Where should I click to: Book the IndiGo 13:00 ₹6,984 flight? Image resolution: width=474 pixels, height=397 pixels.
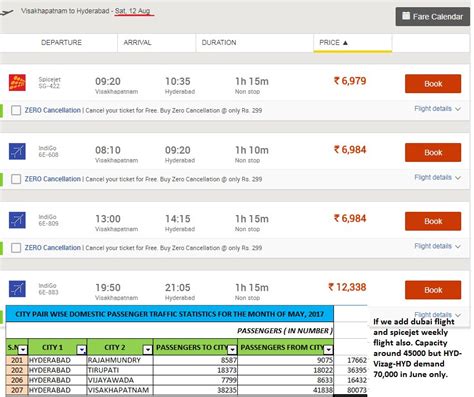(x=433, y=221)
